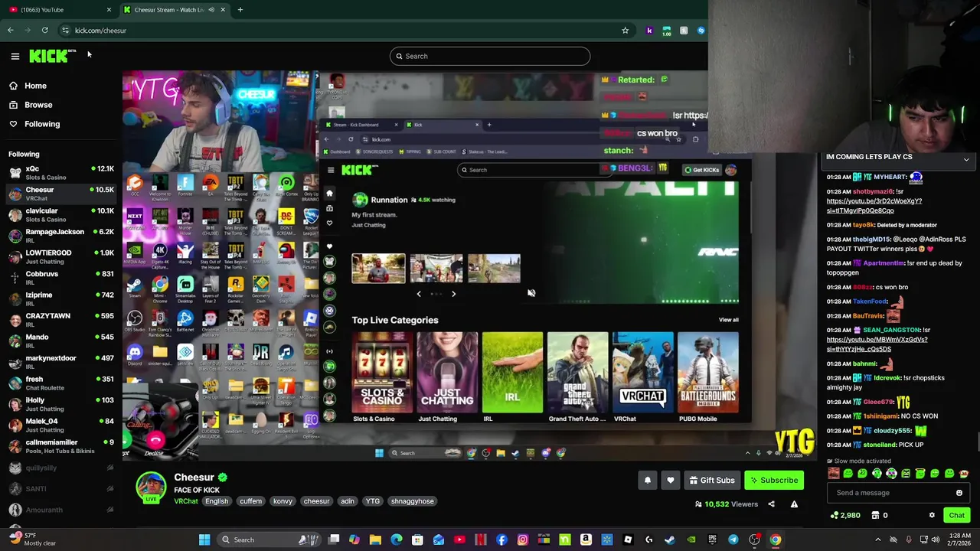Report the stream with warning icon
This screenshot has width=980, height=551.
pos(794,504)
